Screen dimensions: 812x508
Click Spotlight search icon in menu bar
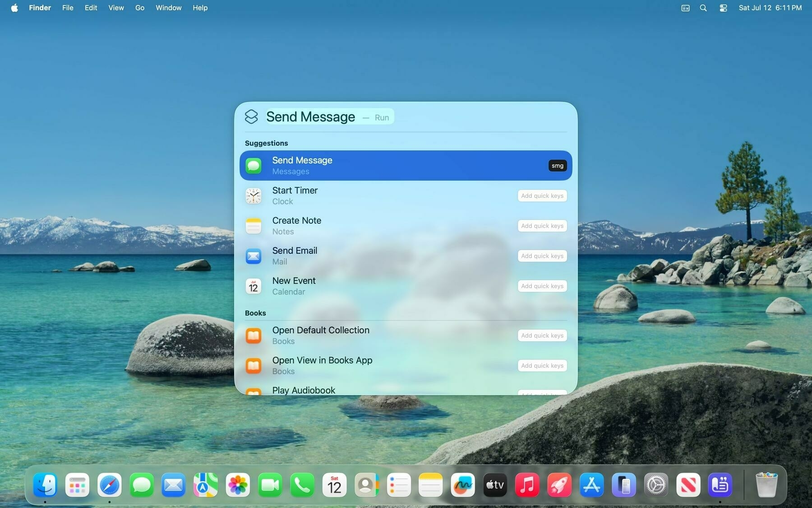point(703,8)
